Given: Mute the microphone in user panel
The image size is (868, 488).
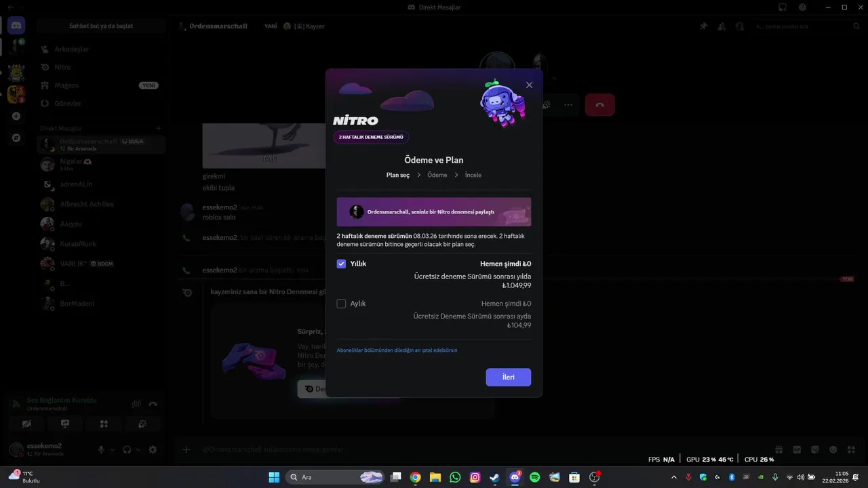Looking at the screenshot, I should point(102,449).
